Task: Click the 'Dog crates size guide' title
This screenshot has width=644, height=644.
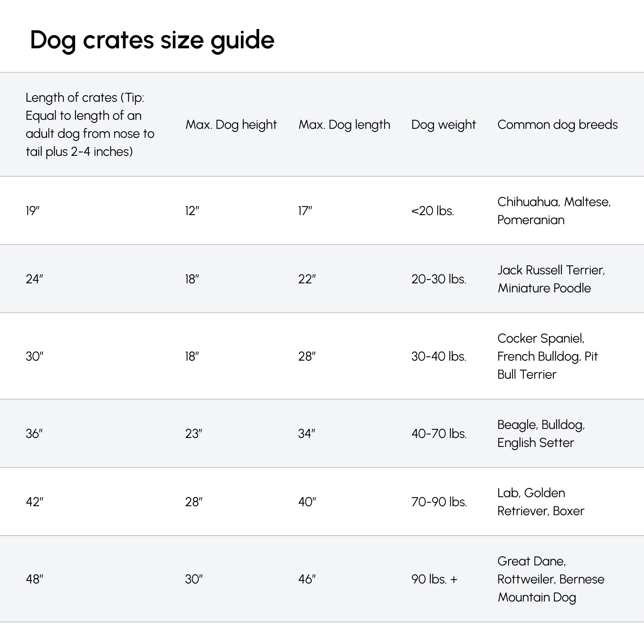Action: tap(152, 40)
